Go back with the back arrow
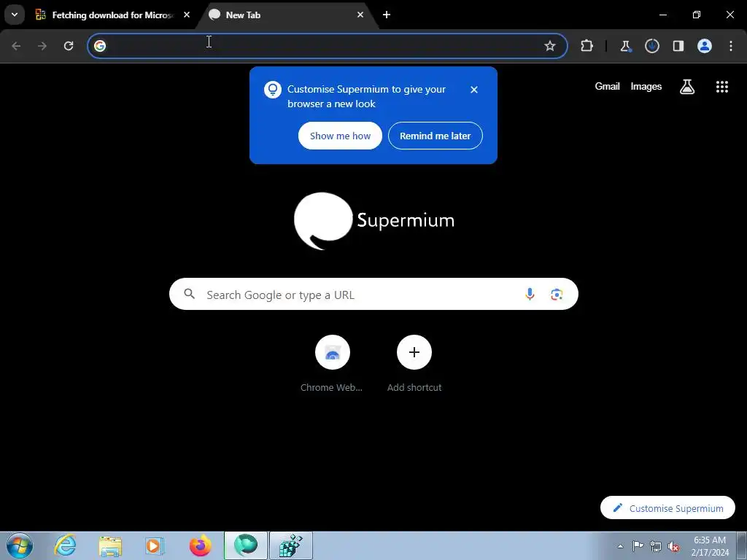 16,46
